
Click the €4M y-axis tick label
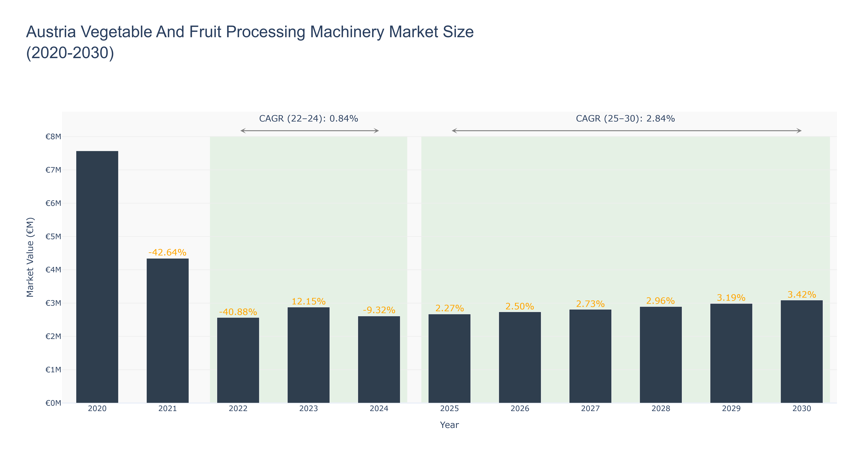click(53, 270)
